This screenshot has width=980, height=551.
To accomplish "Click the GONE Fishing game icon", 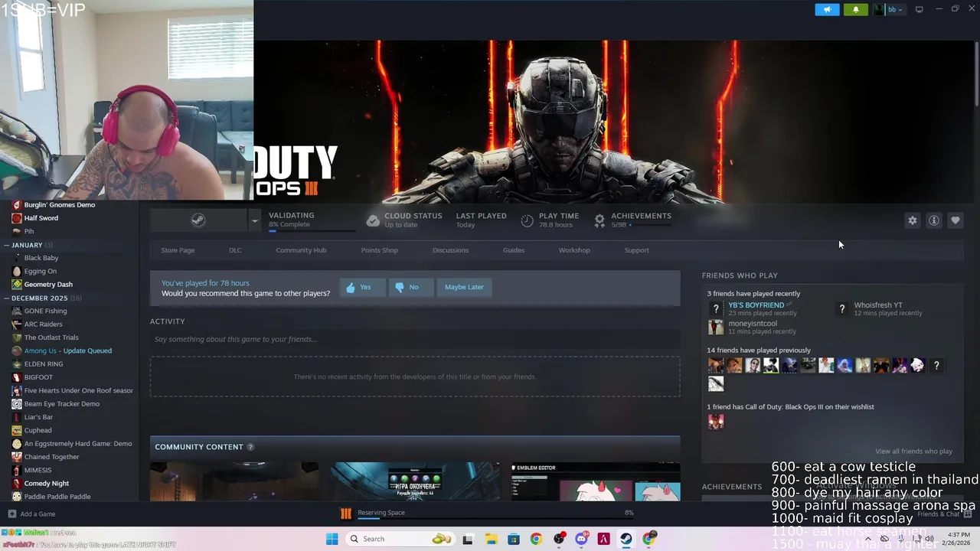I will 17,311.
